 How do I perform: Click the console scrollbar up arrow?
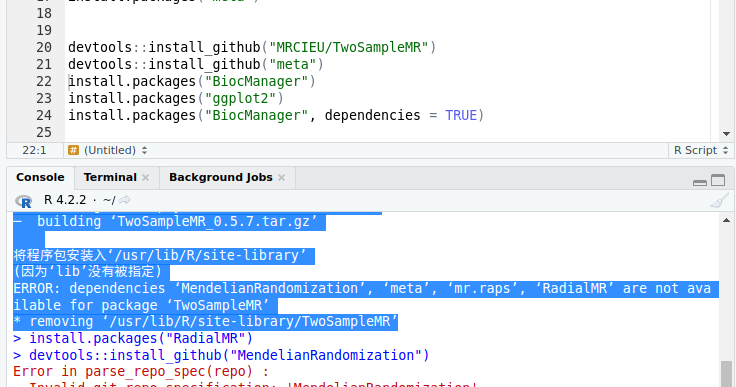727,220
